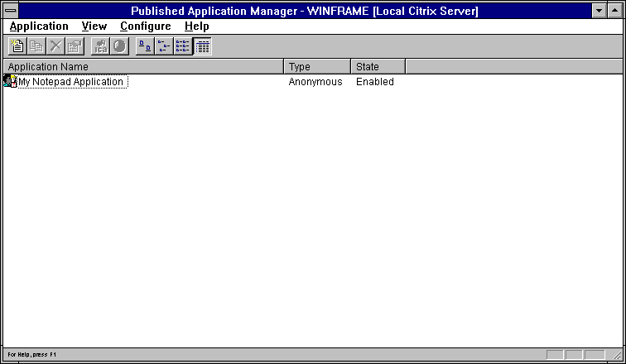Open the Help menu
Viewport: 626px width, 364px height.
point(197,26)
